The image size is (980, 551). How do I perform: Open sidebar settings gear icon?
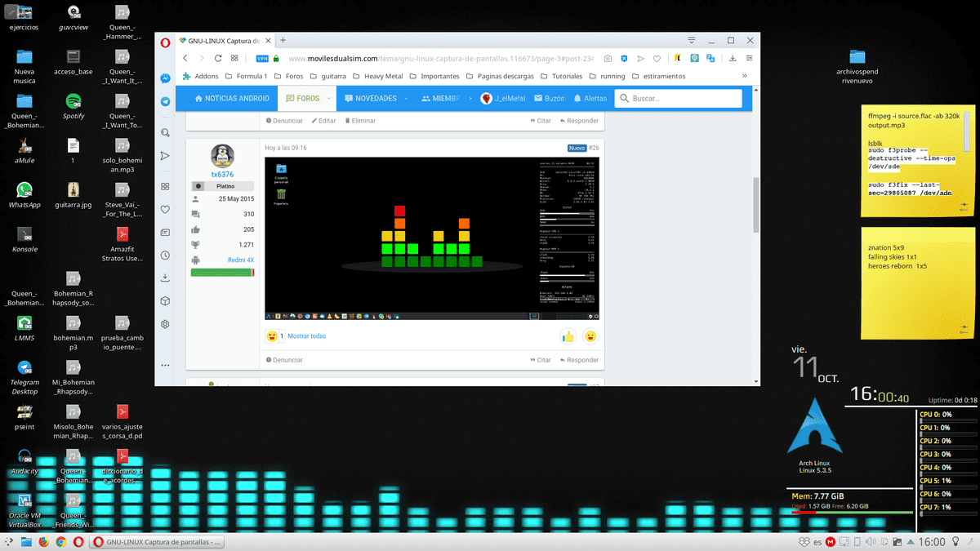click(165, 324)
